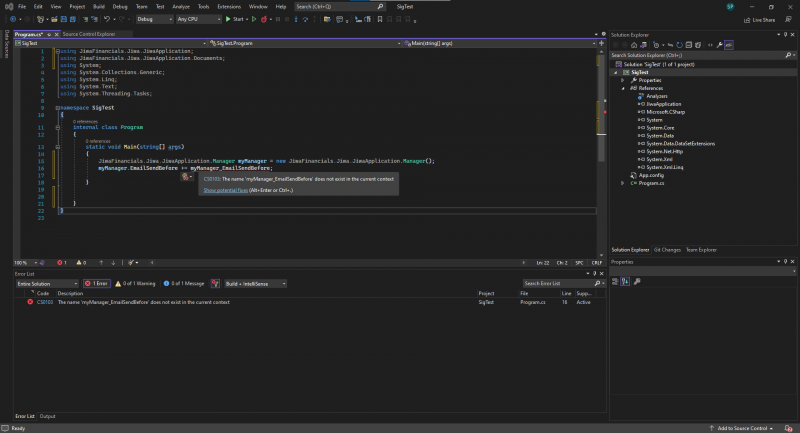Open Properties wrench icon in Solution Explorer
Screen dimensions: 800x433
[719, 45]
